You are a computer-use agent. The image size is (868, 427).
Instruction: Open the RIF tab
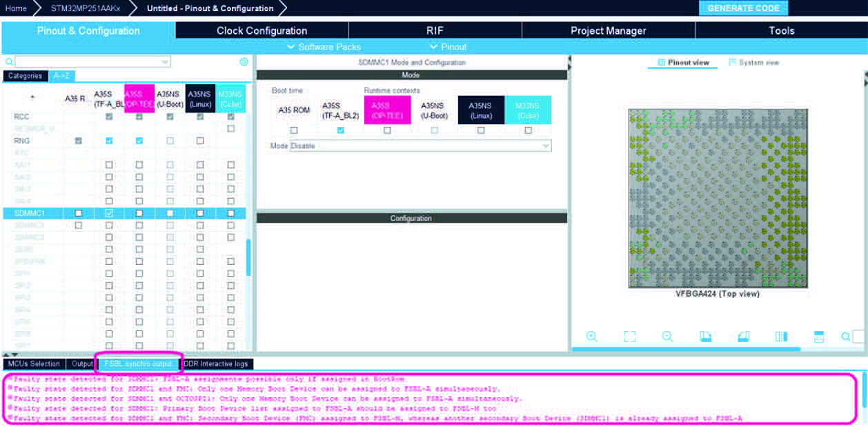pyautogui.click(x=435, y=30)
